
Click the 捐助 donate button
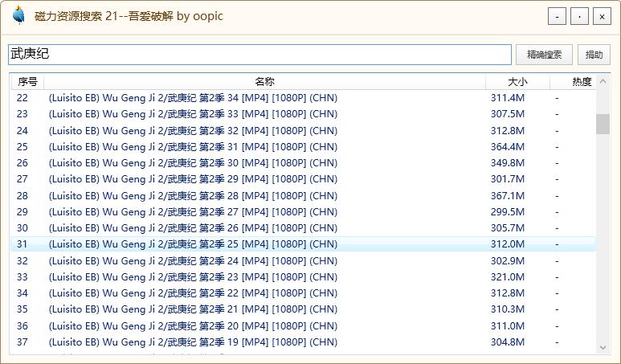coord(594,55)
